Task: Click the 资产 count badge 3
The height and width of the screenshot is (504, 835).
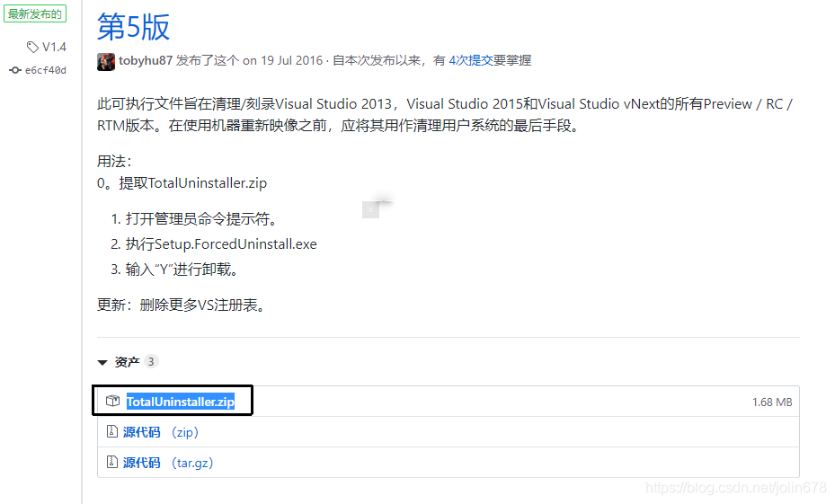Action: [151, 362]
